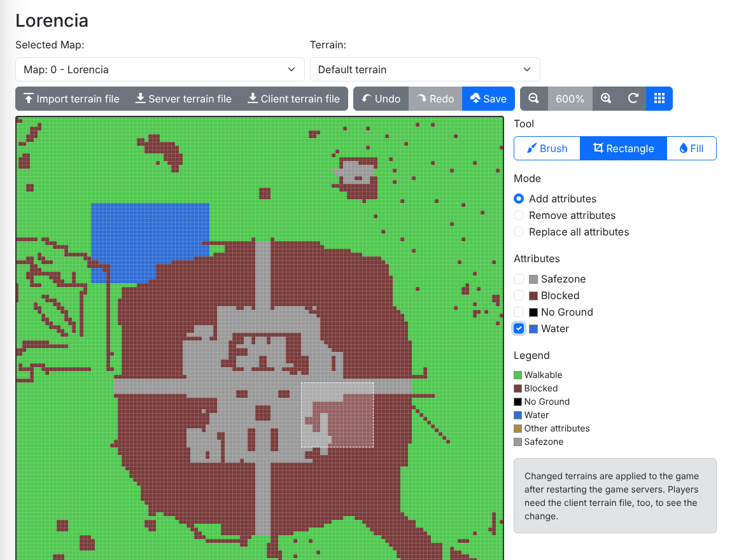This screenshot has height=560, width=732.
Task: Click the gray Safezone attribute swatch
Action: [533, 279]
